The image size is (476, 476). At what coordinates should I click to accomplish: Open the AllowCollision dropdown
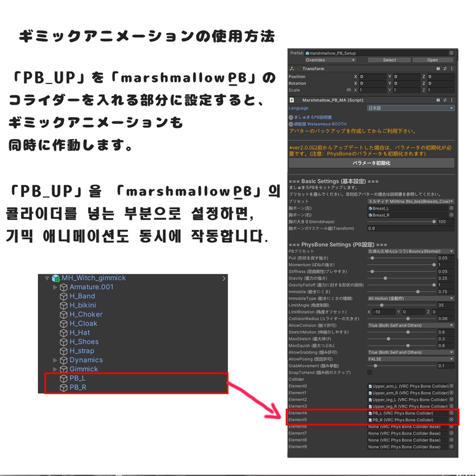(x=411, y=325)
